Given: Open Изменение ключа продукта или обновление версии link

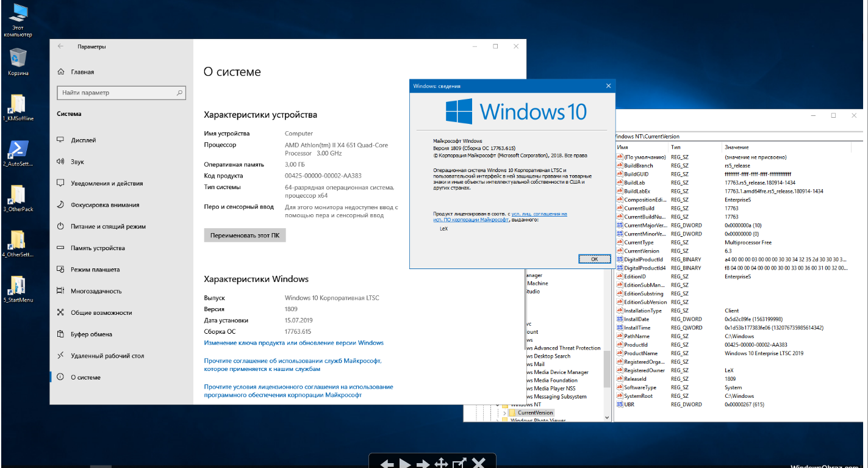Looking at the screenshot, I should [294, 343].
